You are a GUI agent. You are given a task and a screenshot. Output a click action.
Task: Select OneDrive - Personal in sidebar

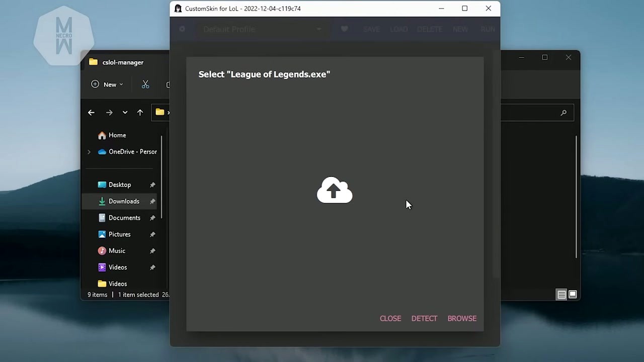(x=128, y=152)
